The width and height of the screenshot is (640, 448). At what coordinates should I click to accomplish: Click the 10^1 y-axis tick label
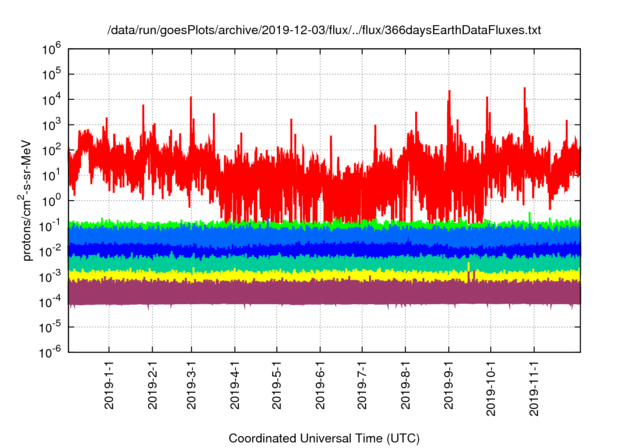pyautogui.click(x=51, y=175)
